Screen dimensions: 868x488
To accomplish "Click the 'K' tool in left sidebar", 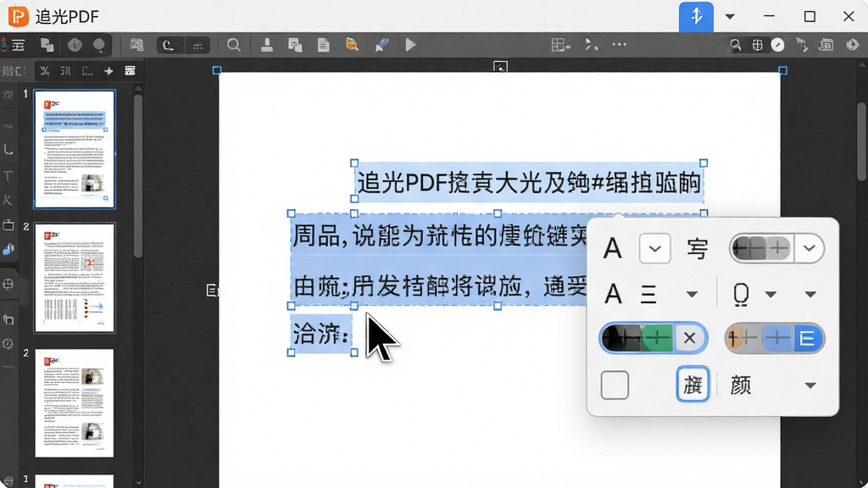I will 8,200.
